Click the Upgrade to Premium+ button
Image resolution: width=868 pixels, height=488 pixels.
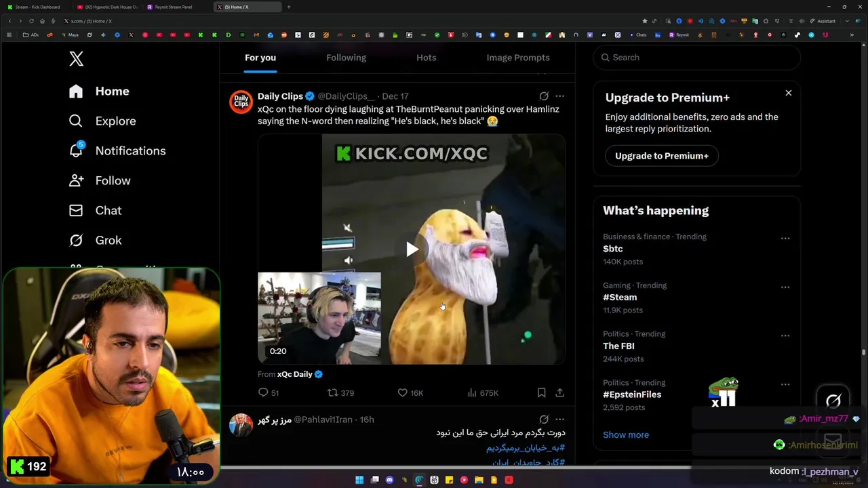[x=661, y=156]
